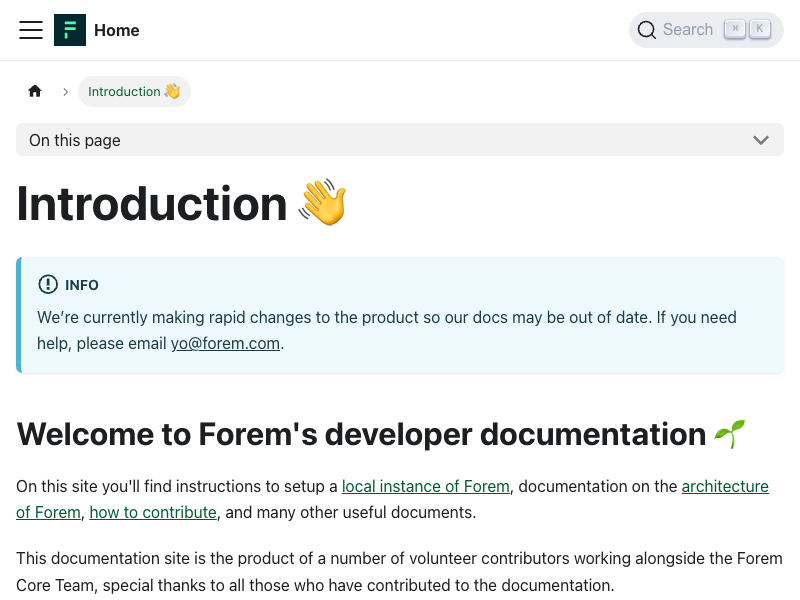The image size is (800, 600).
Task: Click the magnifying glass search icon
Action: tap(646, 30)
